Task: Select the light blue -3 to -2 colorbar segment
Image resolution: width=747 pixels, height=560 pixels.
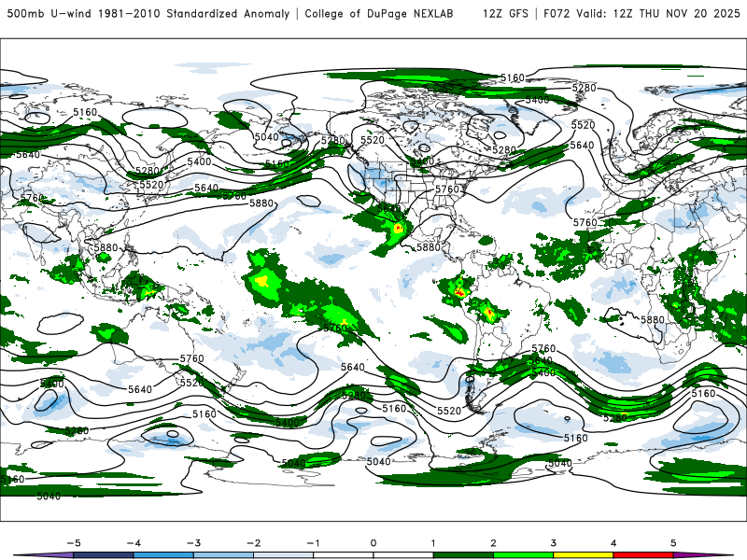Action: pyautogui.click(x=223, y=555)
